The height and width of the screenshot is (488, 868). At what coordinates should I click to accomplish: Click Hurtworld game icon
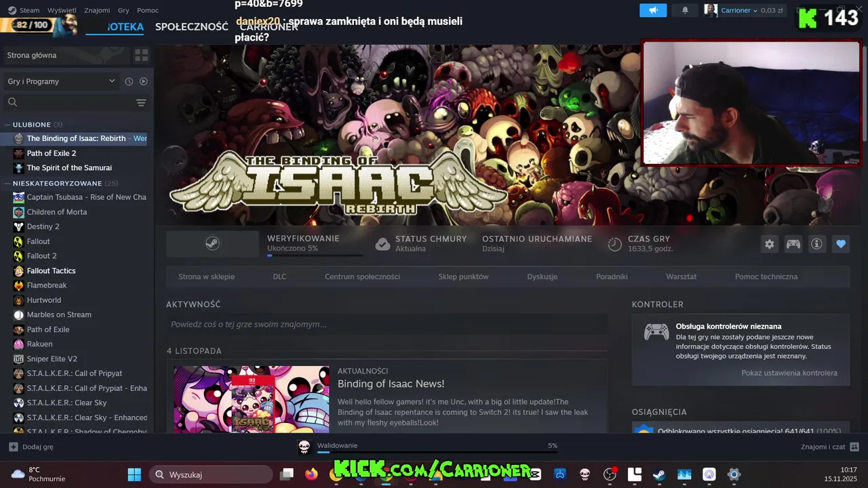[19, 300]
